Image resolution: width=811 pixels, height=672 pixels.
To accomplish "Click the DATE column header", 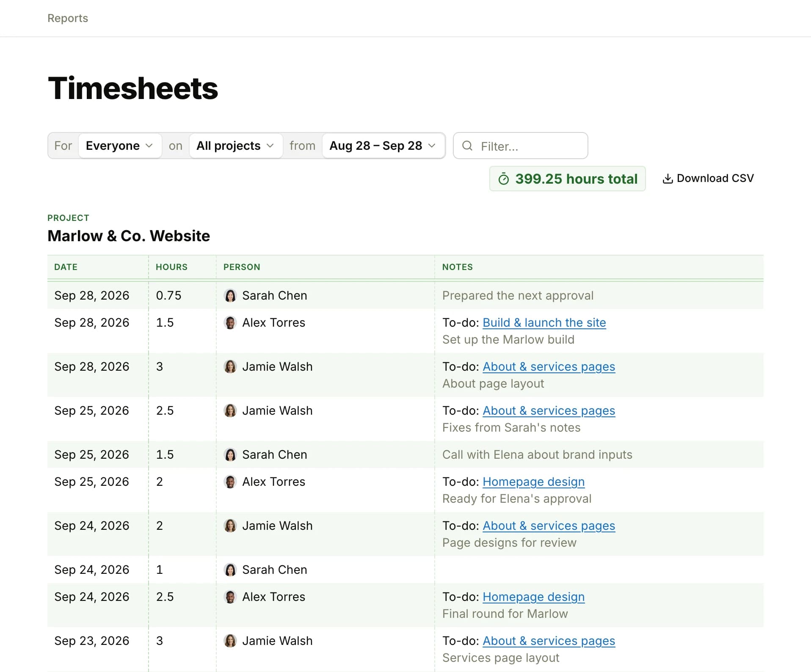I will [66, 267].
